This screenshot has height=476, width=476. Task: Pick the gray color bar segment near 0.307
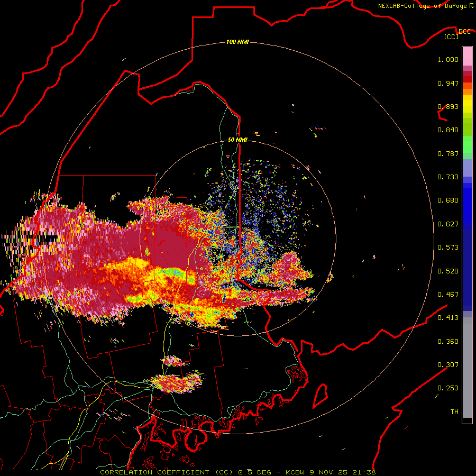coord(467,368)
